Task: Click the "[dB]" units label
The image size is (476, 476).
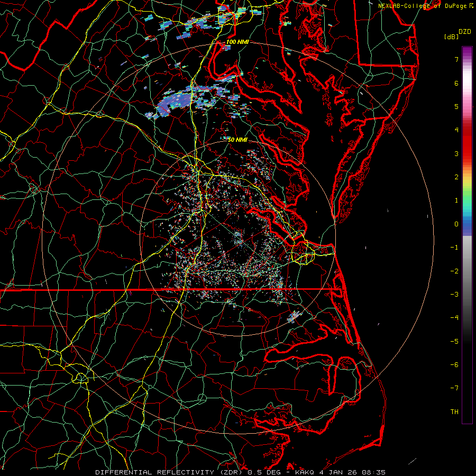Action: pos(452,36)
